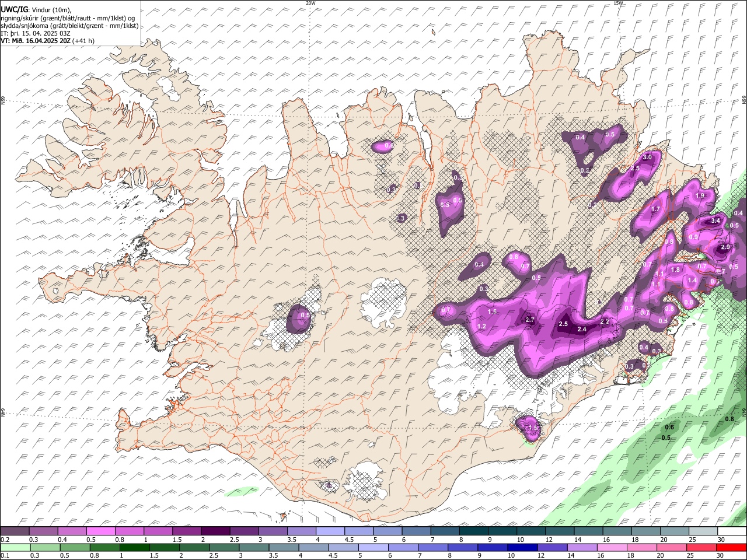Image resolution: width=747 pixels, height=560 pixels.
Task: Click the deep blue rain swatch between 10 and 12
Action: point(521,547)
